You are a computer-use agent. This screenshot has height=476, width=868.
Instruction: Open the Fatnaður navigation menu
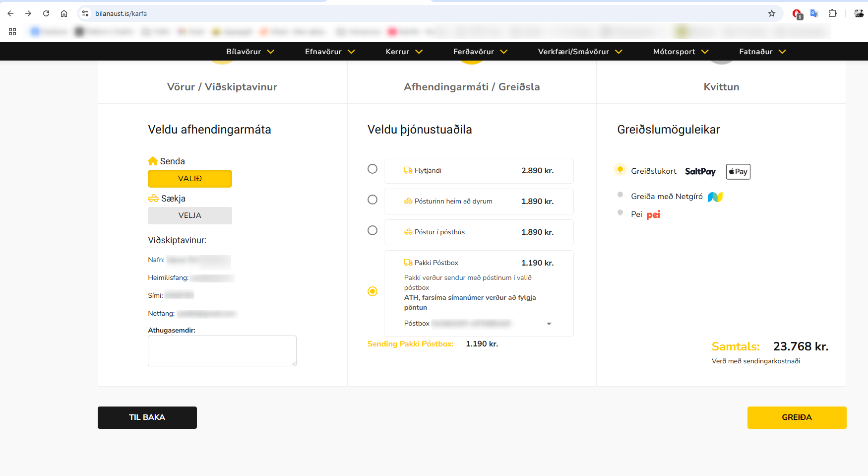pyautogui.click(x=762, y=52)
